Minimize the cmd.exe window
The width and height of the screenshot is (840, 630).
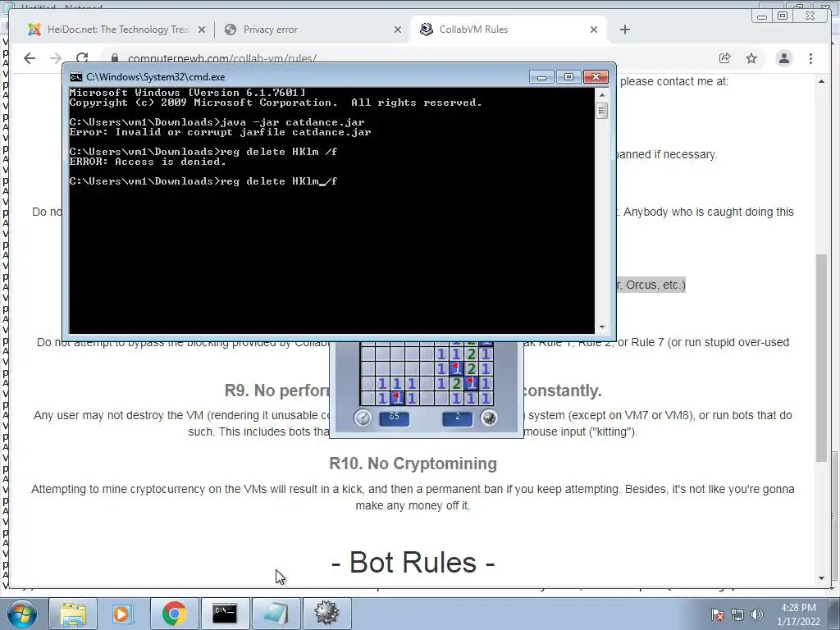[x=541, y=76]
